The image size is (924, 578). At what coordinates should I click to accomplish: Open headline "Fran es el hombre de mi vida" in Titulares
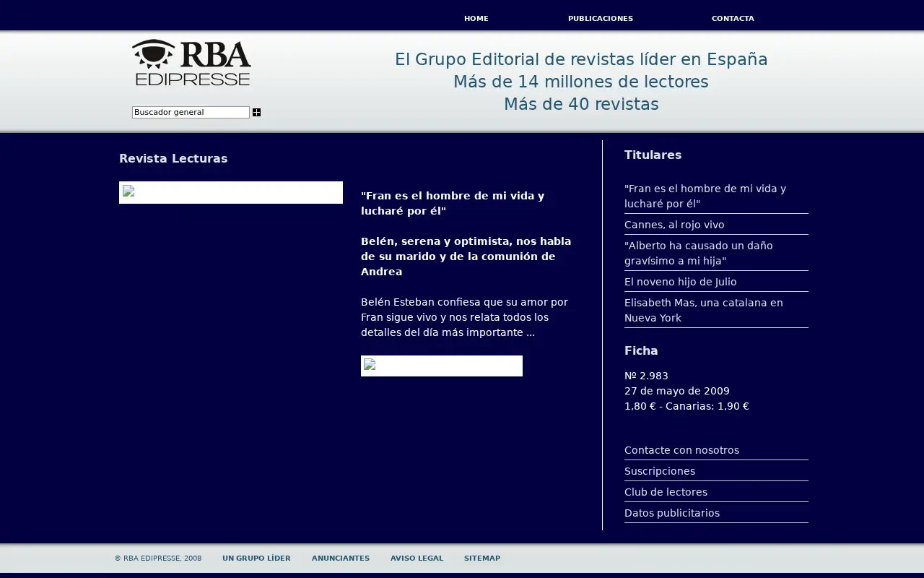(705, 196)
